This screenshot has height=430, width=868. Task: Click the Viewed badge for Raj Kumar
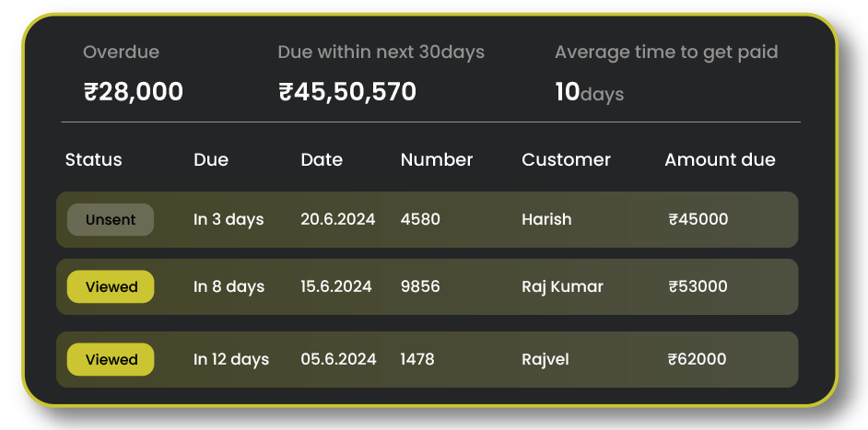pos(111,287)
